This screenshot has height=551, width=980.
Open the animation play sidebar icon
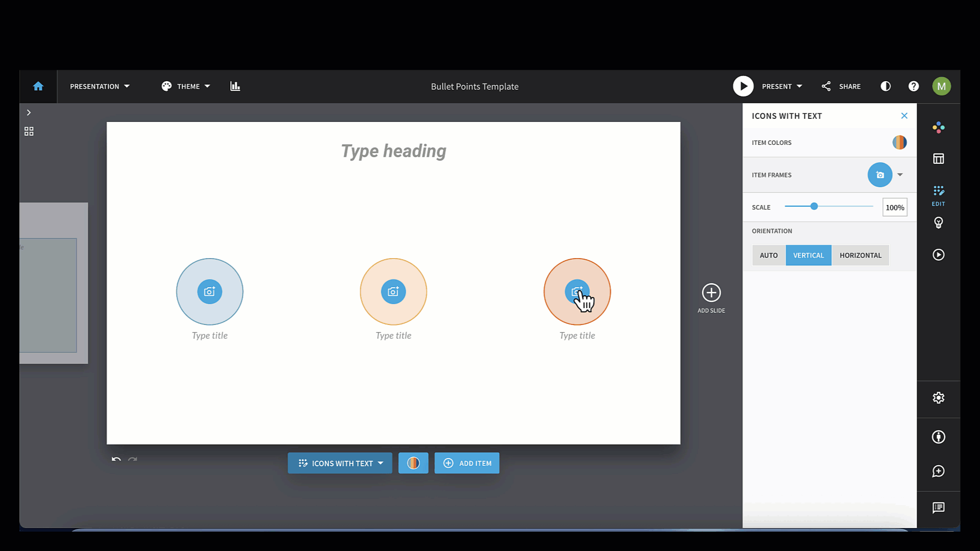coord(938,255)
